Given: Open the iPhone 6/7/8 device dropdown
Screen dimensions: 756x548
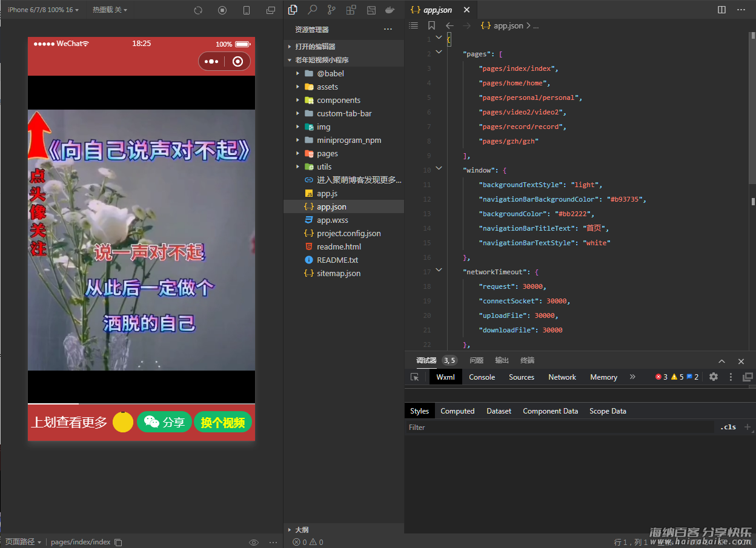Looking at the screenshot, I should (x=42, y=10).
